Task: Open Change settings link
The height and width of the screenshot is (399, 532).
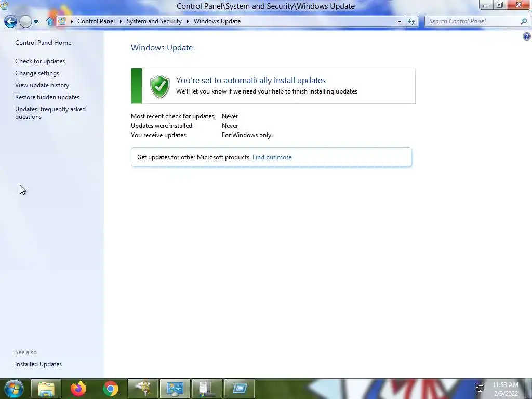Action: 37,73
